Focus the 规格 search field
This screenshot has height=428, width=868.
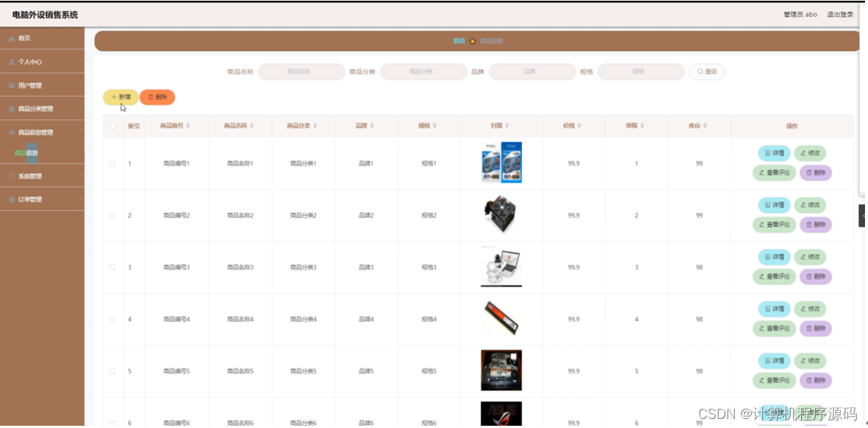coord(641,71)
